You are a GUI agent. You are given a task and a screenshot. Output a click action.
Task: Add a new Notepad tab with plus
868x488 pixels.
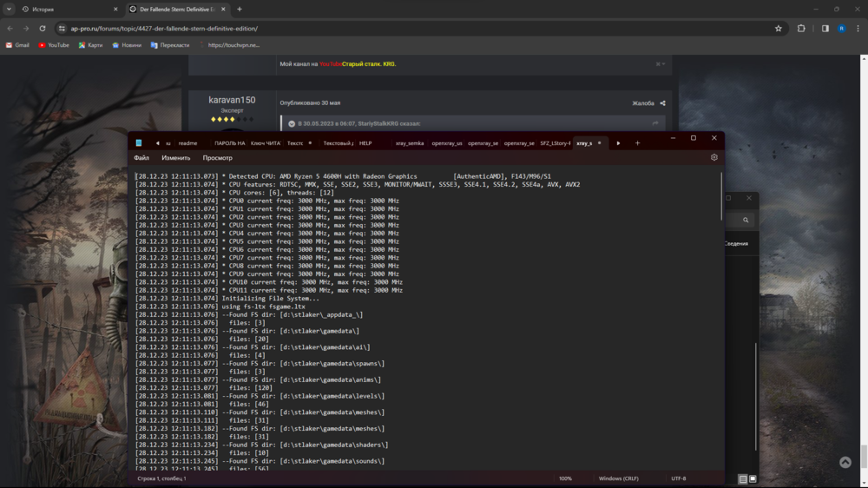pyautogui.click(x=637, y=143)
